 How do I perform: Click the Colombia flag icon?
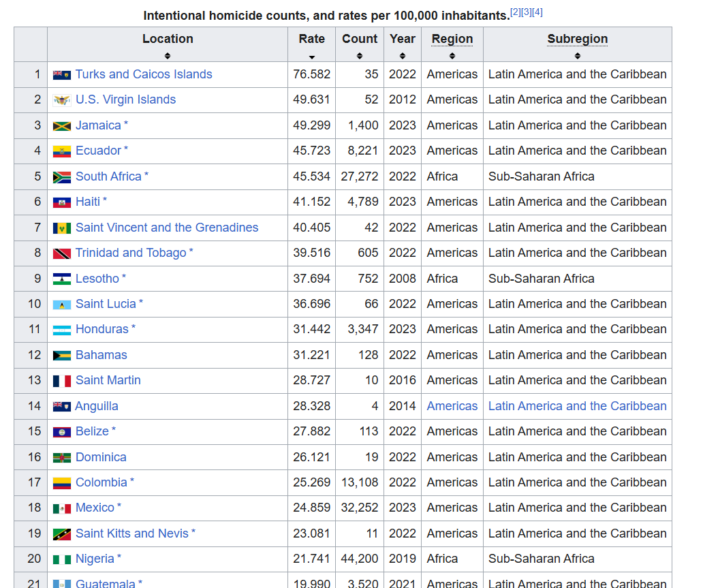point(61,483)
